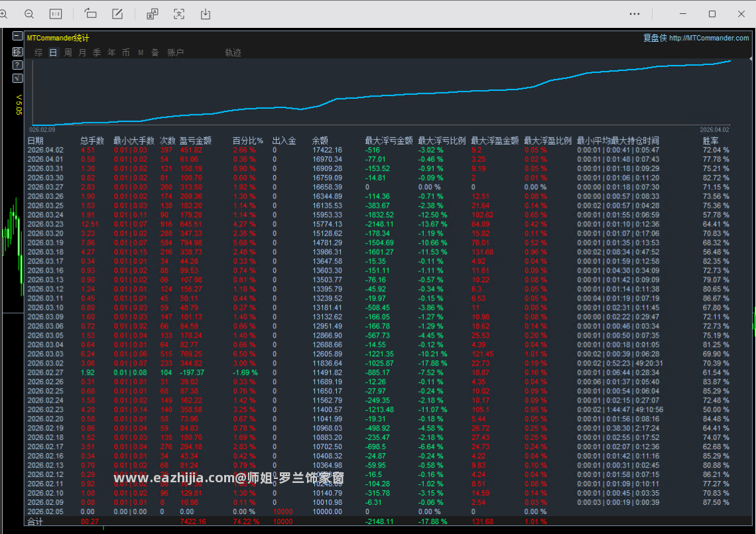
Task: Click the starting balance 10000.00
Action: point(328,512)
